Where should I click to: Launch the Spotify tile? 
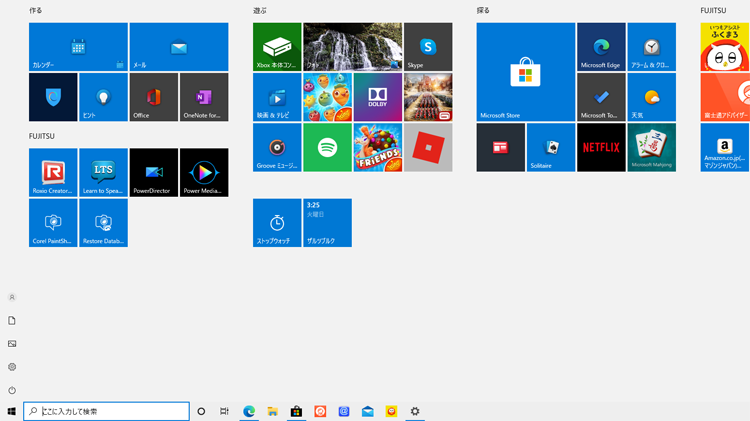[x=328, y=147]
